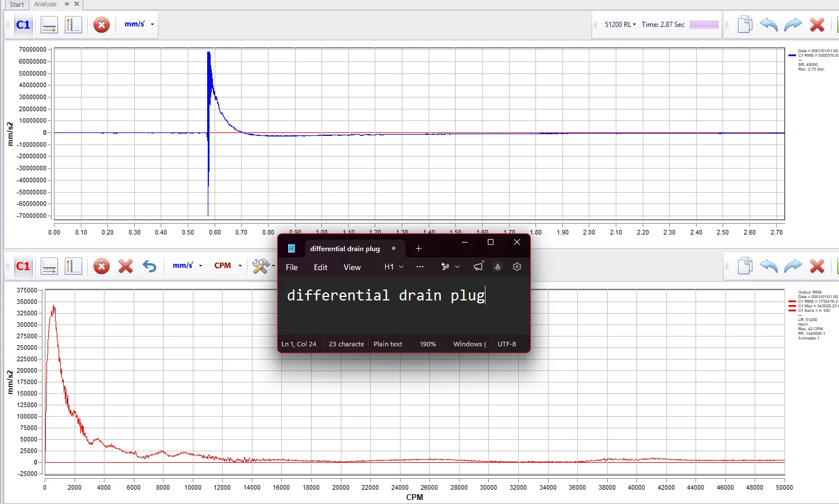839x504 pixels.
Task: Click the copy icon in spectrum right toolbar
Action: [x=744, y=266]
